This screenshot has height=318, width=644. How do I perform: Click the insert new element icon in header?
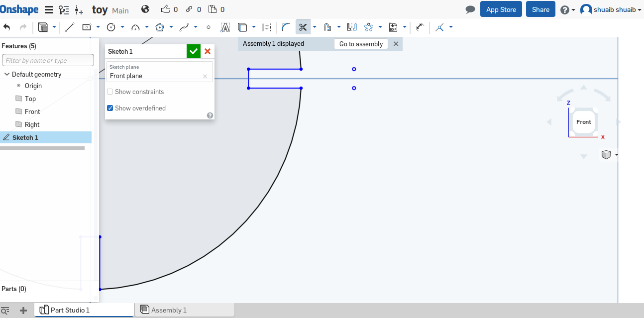tap(79, 9)
